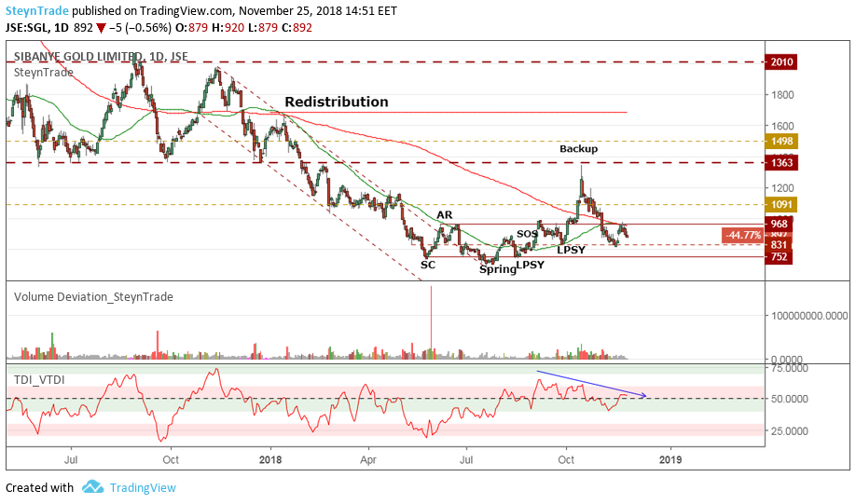Image resolution: width=856 pixels, height=504 pixels.
Task: Select the 1498 yellow price label
Action: (781, 142)
